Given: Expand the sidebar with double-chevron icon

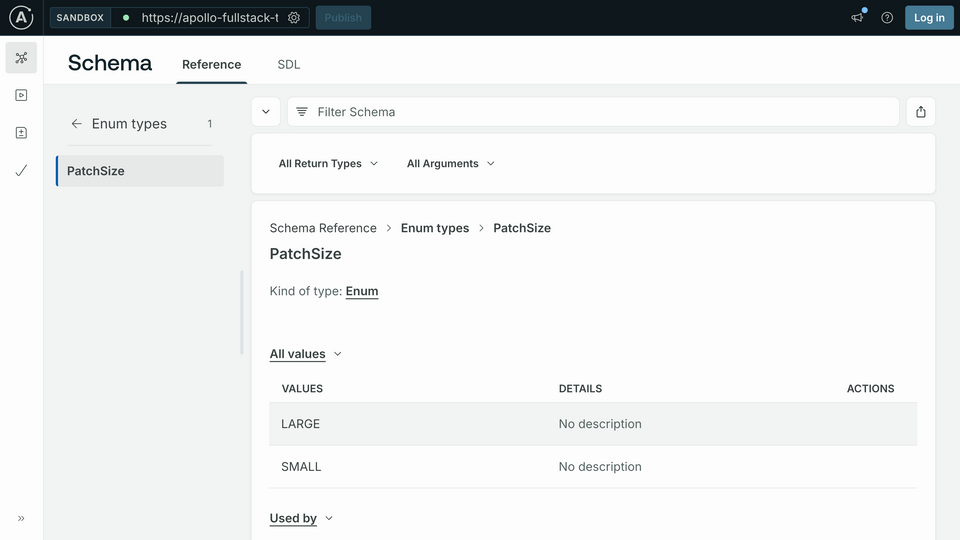Looking at the screenshot, I should [x=21, y=519].
